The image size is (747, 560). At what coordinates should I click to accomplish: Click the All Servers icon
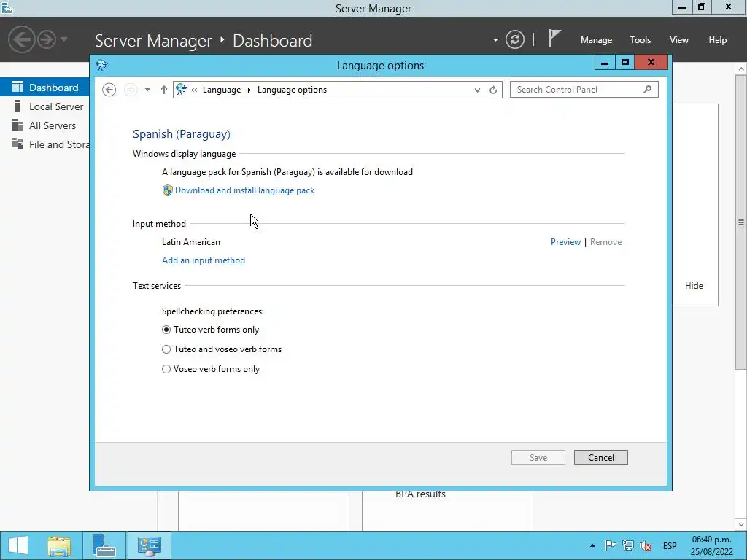coord(18,125)
